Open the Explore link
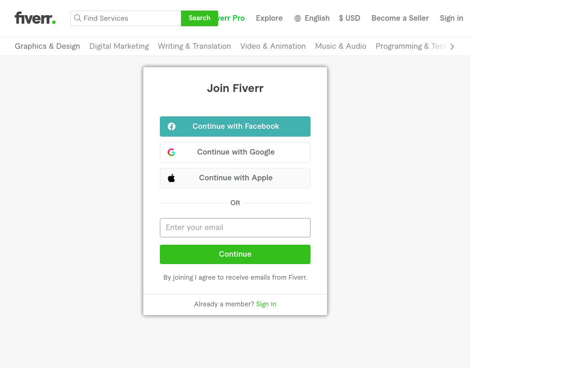 tap(269, 18)
